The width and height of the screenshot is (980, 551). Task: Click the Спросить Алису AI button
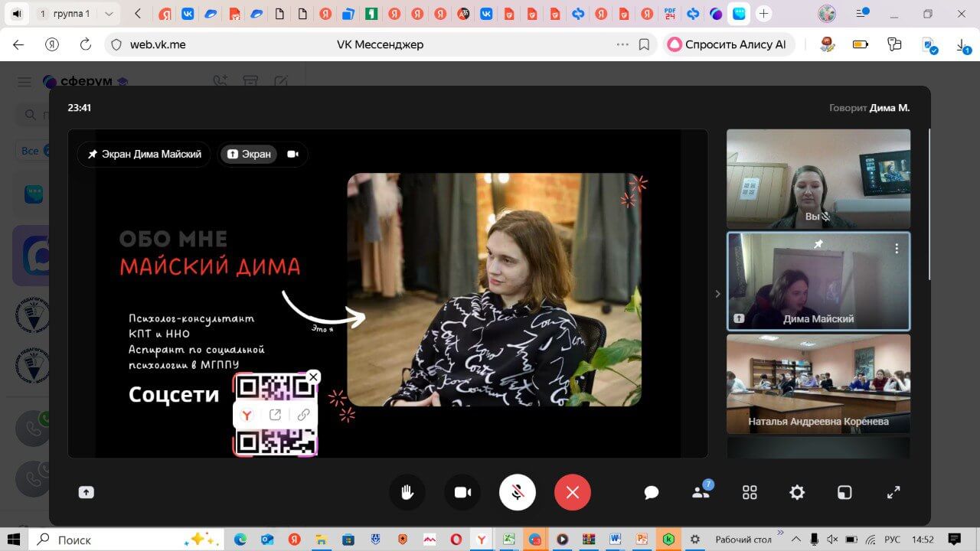[x=727, y=44]
